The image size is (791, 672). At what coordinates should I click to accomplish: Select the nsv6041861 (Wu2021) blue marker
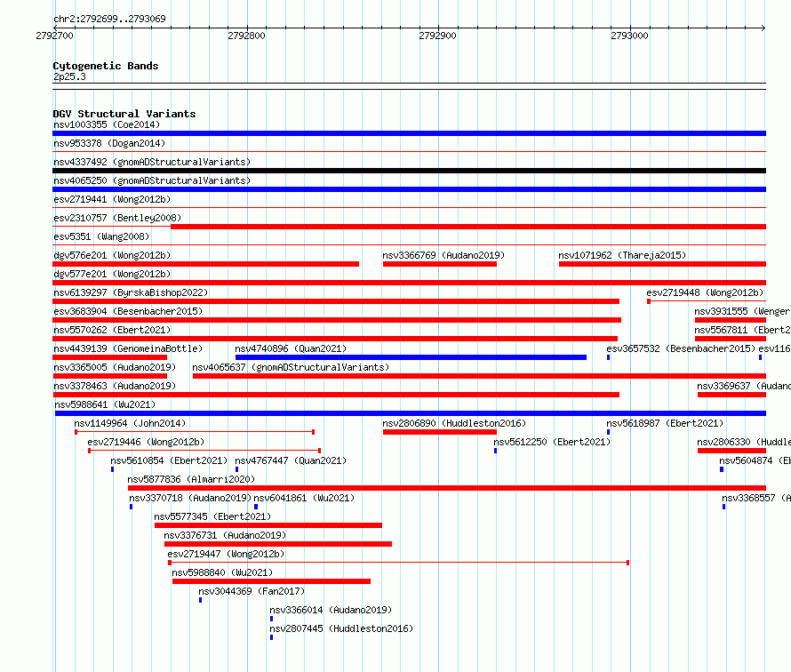click(x=256, y=507)
